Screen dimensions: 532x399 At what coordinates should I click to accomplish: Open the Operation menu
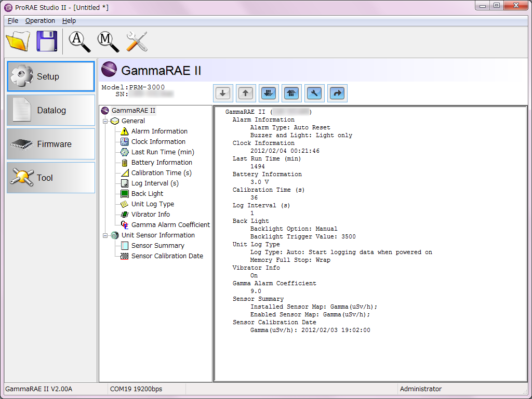[40, 21]
